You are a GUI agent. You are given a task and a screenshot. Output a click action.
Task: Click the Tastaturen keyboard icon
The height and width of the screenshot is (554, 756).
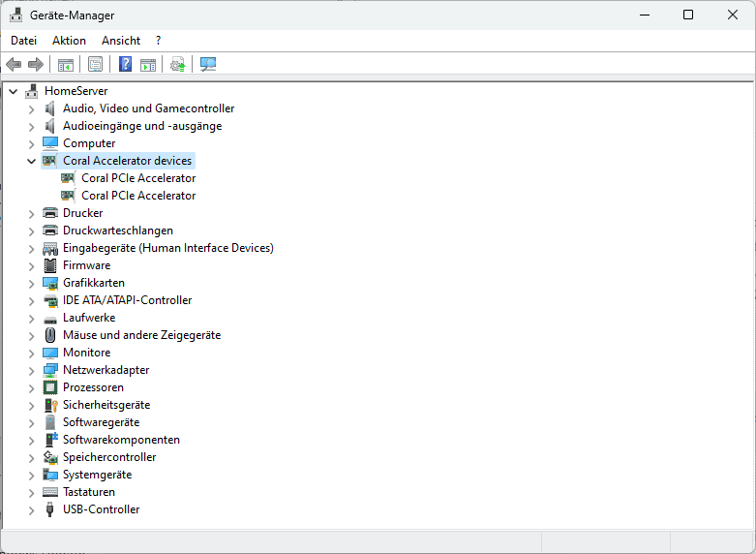[x=50, y=492]
